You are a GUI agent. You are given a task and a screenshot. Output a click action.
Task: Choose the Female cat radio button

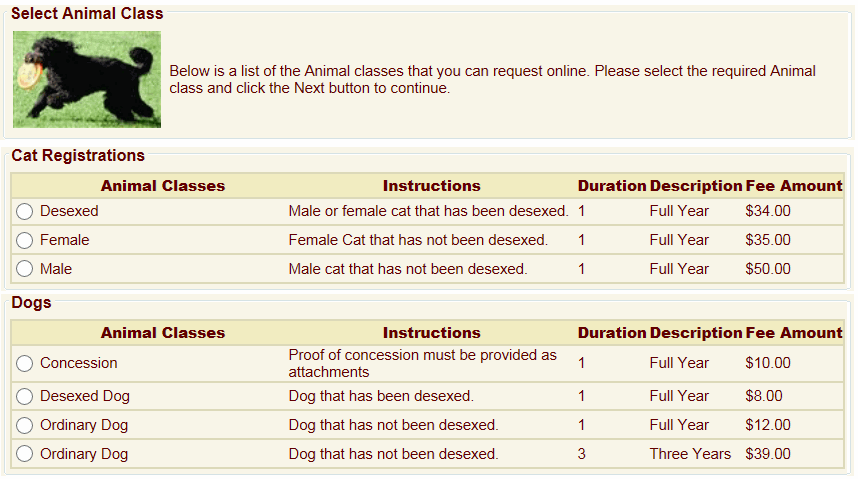pos(25,241)
